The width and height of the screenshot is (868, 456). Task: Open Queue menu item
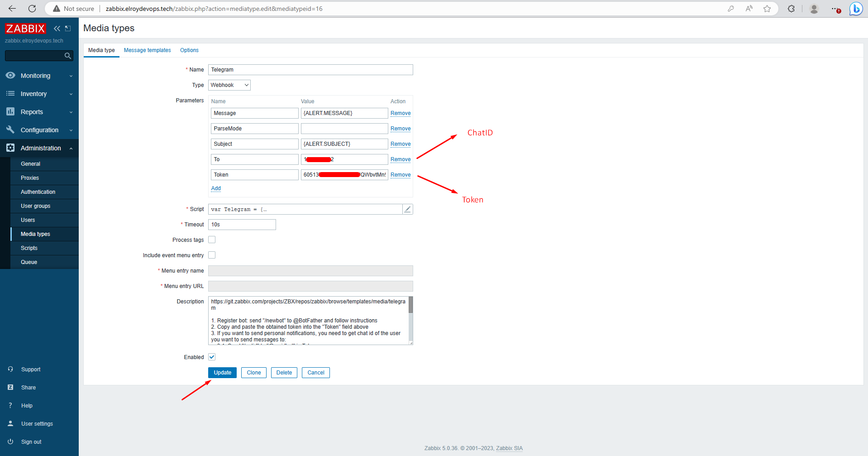coord(44,262)
